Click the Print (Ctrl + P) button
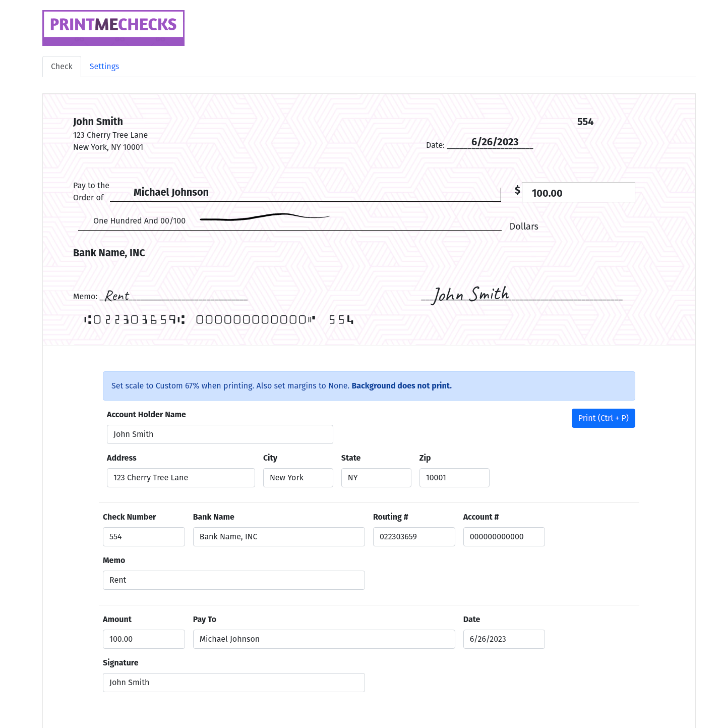Viewport: 723px width, 728px height. (x=603, y=418)
